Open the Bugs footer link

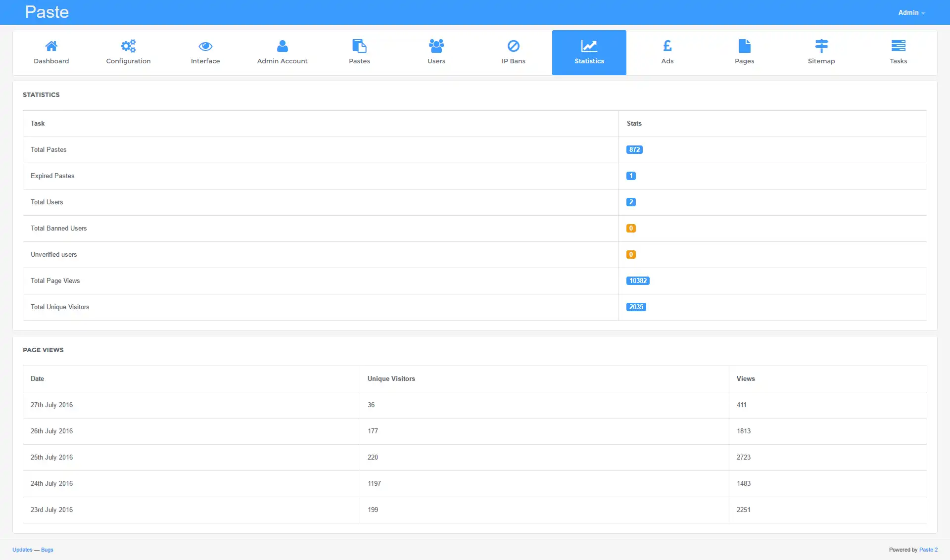click(47, 550)
